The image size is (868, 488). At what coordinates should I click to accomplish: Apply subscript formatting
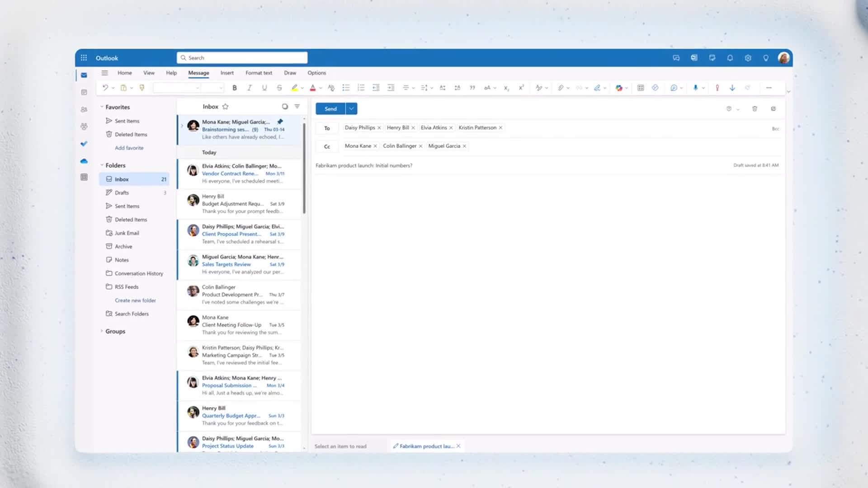click(x=506, y=88)
